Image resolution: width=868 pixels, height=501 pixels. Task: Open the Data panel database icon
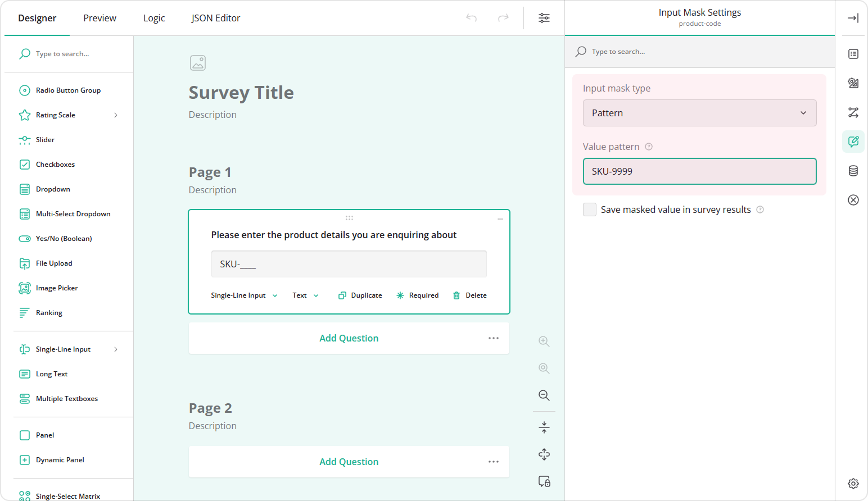point(853,171)
